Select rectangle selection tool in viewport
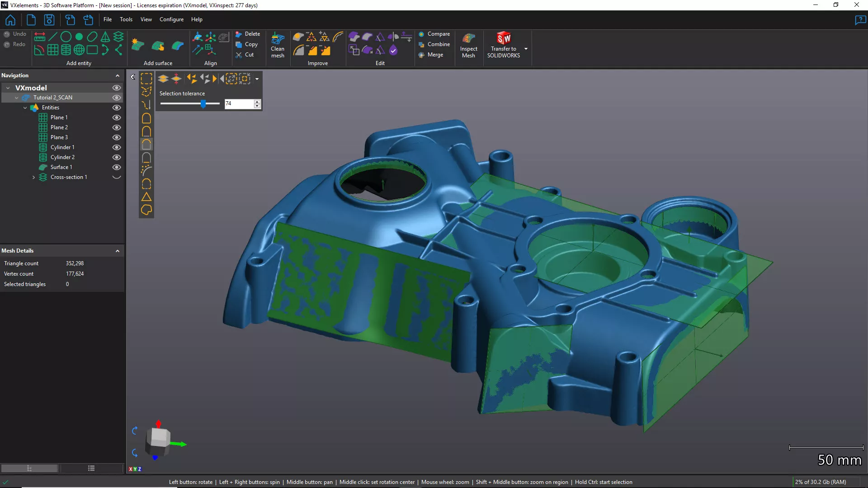868x488 pixels. pyautogui.click(x=146, y=79)
